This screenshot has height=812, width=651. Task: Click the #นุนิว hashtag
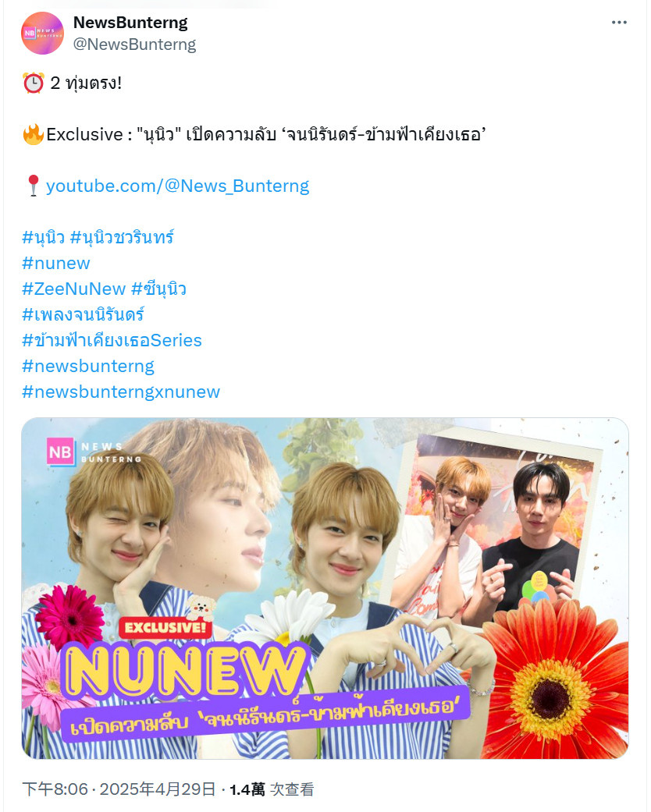pos(43,237)
